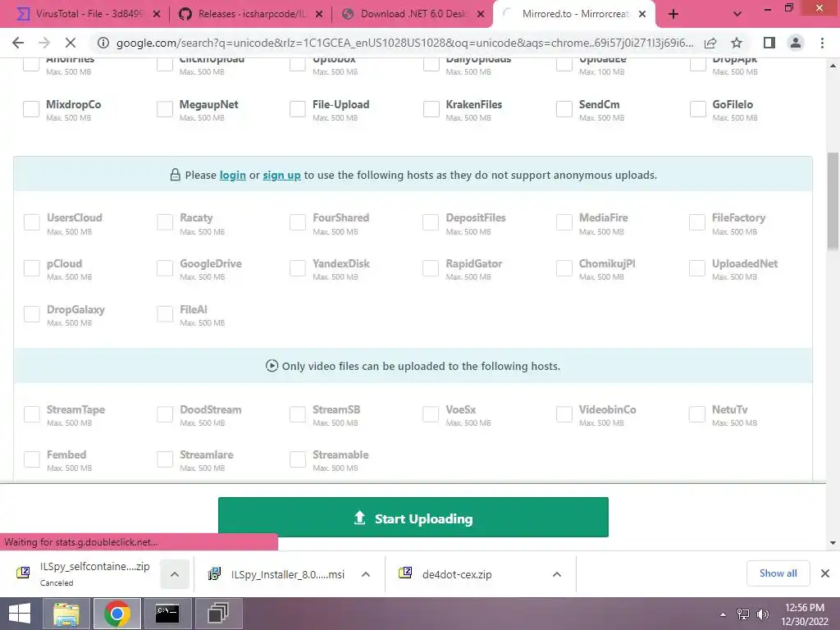The width and height of the screenshot is (840, 630).
Task: Open the Chrome profile avatar menu
Action: point(796,43)
